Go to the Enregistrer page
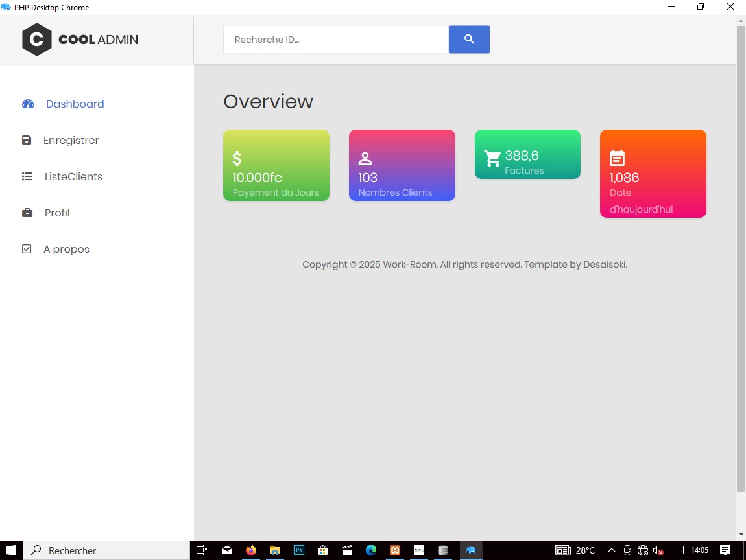This screenshot has height=560, width=746. (x=71, y=140)
